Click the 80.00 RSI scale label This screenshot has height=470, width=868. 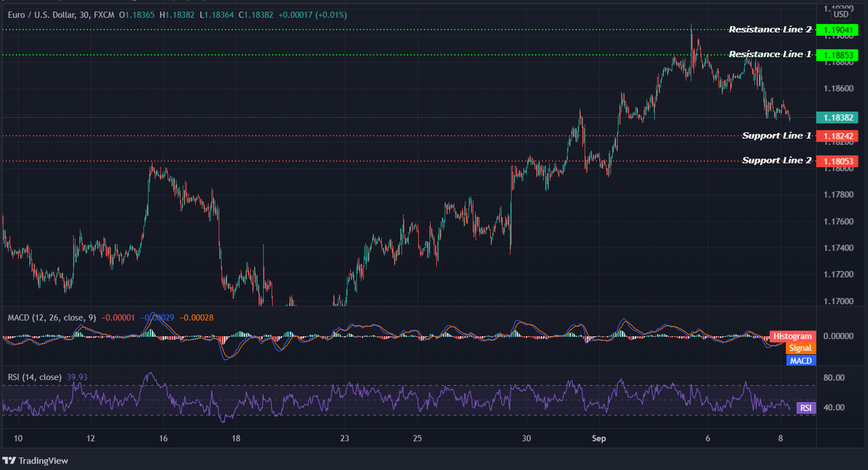click(834, 377)
